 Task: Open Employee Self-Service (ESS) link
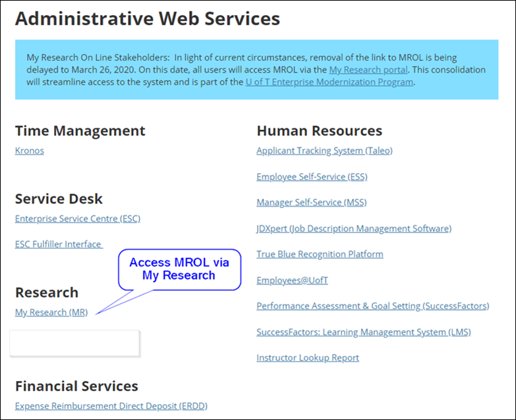click(x=312, y=177)
